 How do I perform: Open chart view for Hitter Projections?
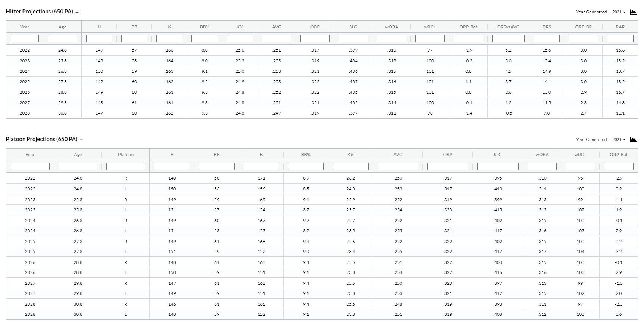[x=633, y=12]
